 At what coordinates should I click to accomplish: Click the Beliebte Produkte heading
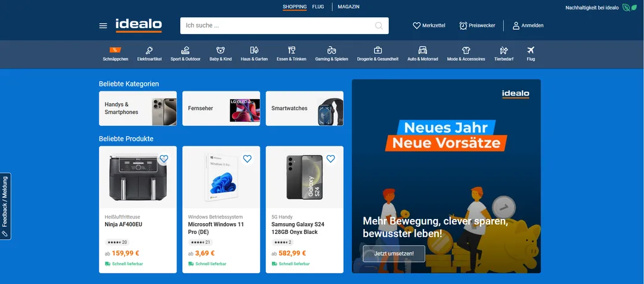pyautogui.click(x=126, y=139)
